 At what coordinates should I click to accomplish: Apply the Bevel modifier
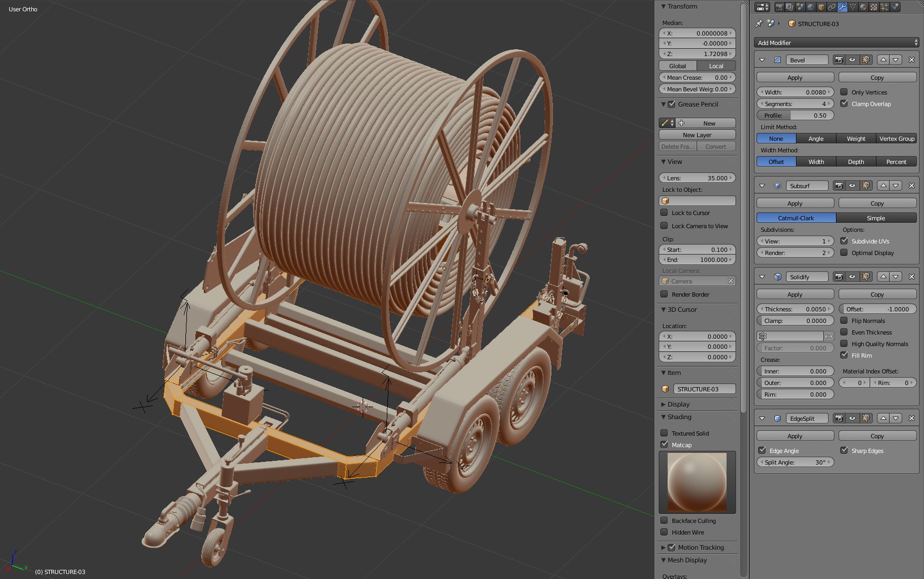pos(795,77)
